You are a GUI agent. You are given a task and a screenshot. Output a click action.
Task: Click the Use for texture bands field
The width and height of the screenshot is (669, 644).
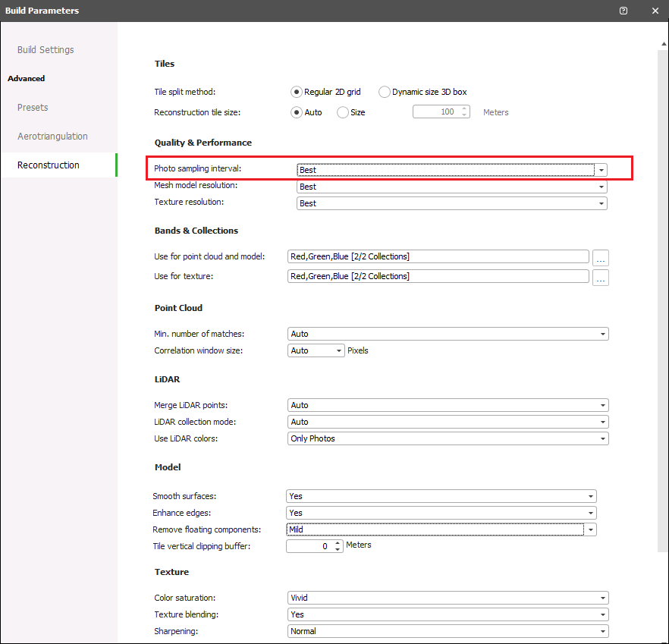(x=438, y=276)
